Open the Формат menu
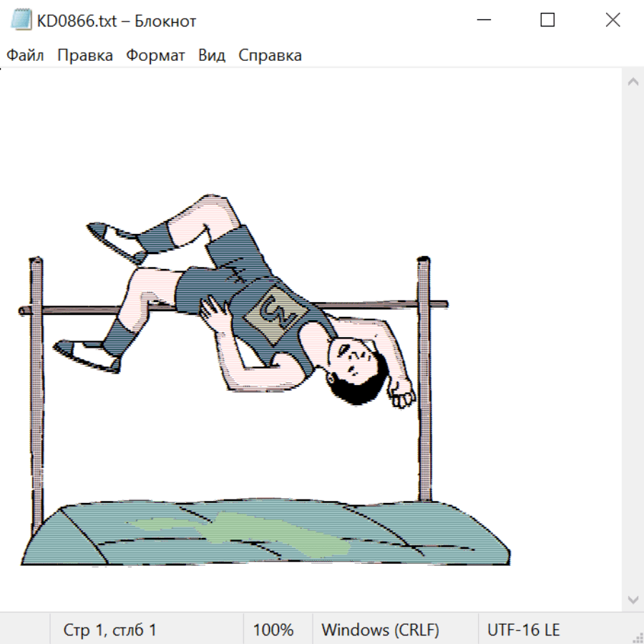 [155, 55]
